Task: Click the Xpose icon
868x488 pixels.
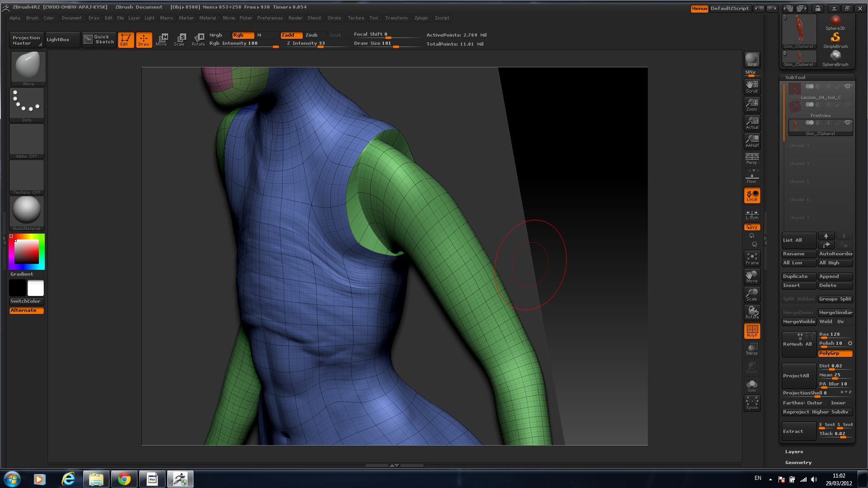Action: [752, 403]
